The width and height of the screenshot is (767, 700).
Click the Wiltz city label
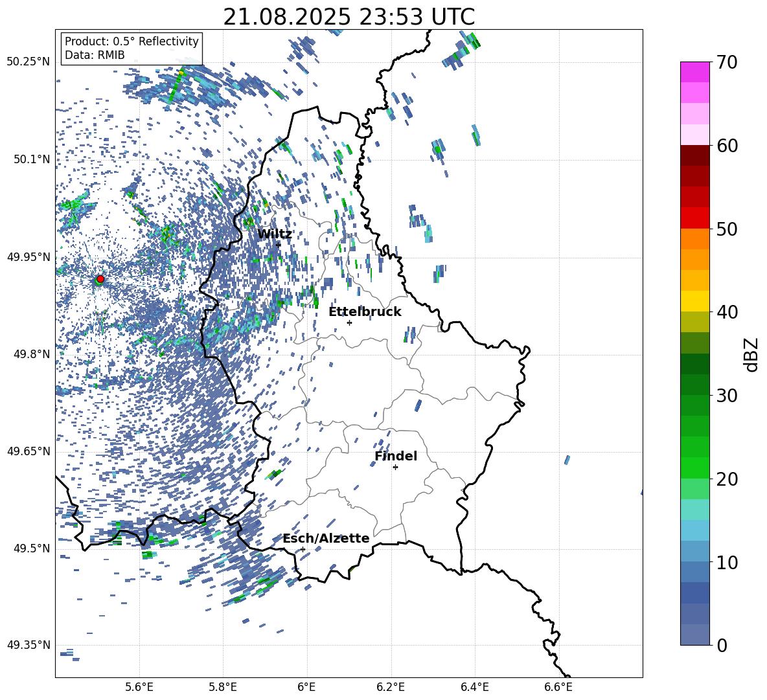pos(275,234)
